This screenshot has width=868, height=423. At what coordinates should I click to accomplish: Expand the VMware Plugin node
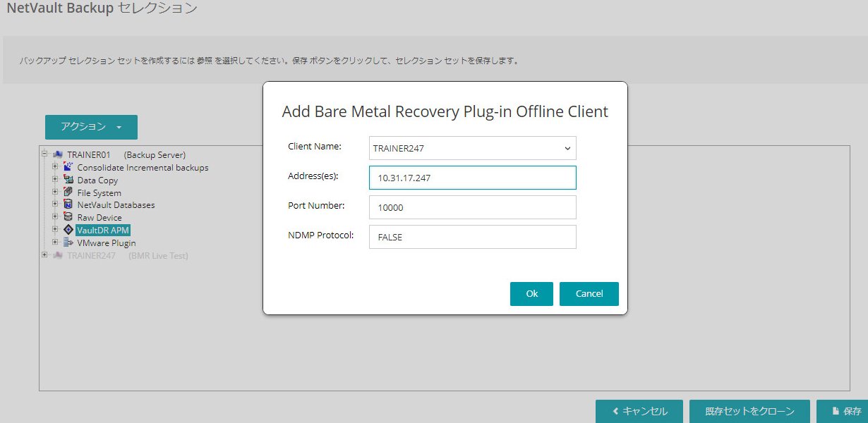[56, 243]
